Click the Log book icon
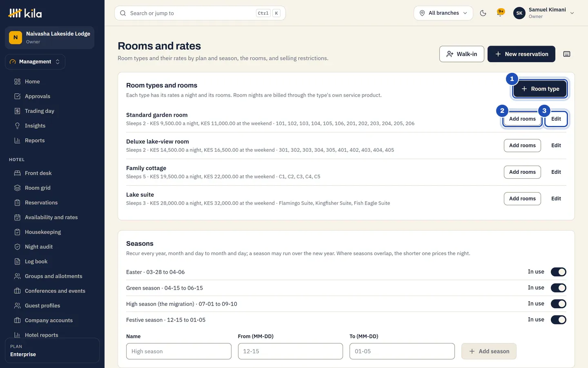 pyautogui.click(x=17, y=261)
